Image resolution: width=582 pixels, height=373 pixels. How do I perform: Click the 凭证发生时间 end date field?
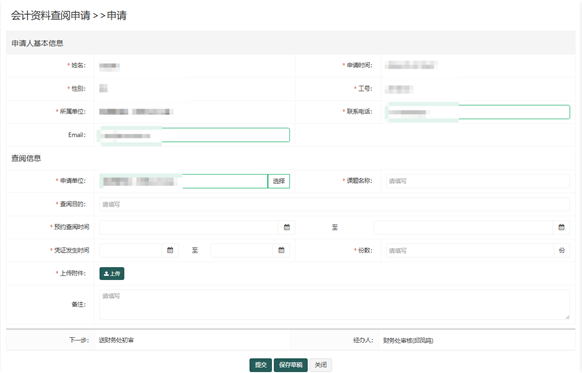click(242, 250)
